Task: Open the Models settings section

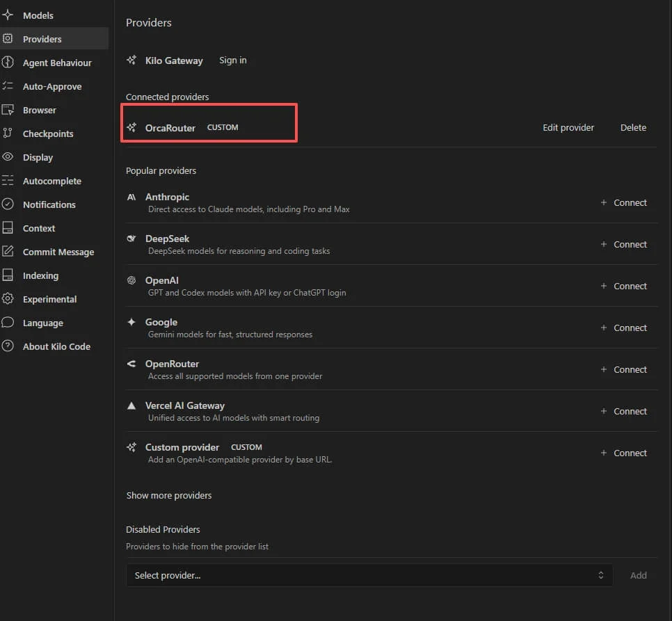Action: tap(38, 15)
